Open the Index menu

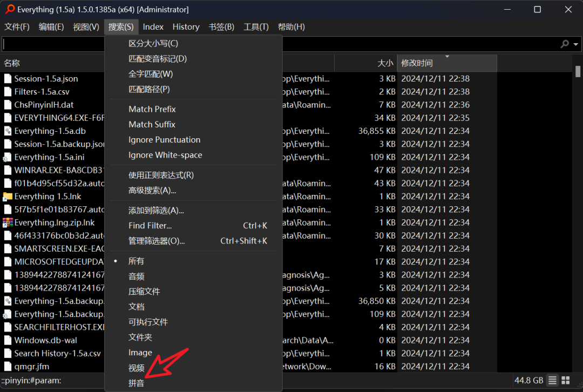point(153,27)
